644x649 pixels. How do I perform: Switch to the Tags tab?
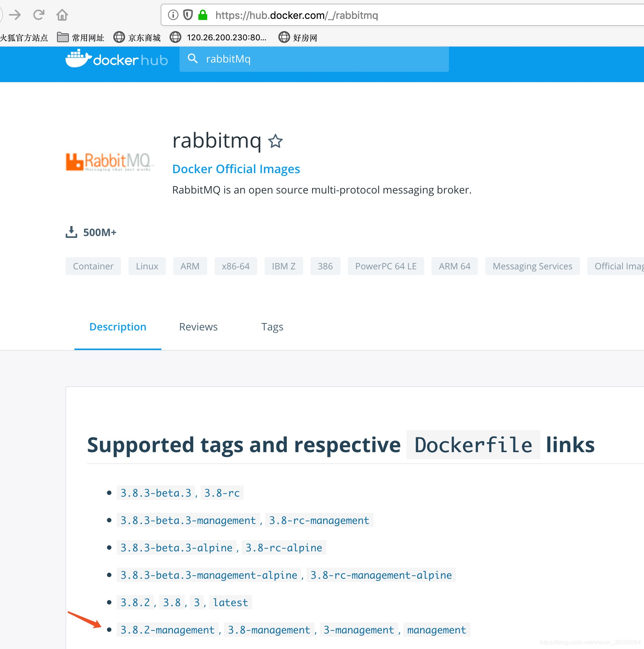point(272,327)
